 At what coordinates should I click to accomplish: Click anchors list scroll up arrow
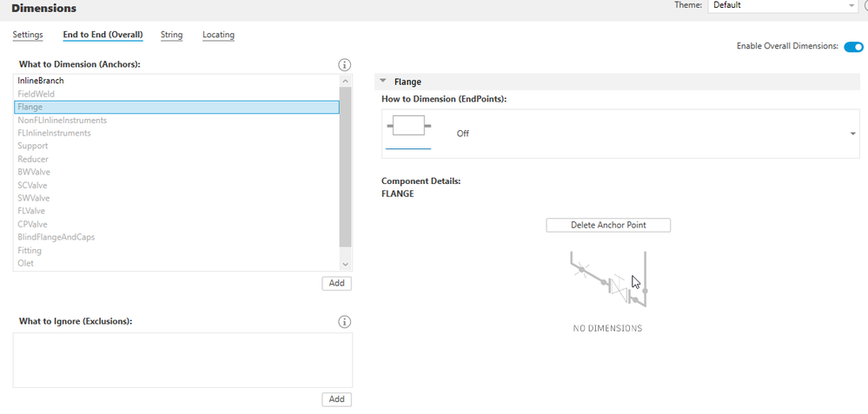click(x=346, y=81)
